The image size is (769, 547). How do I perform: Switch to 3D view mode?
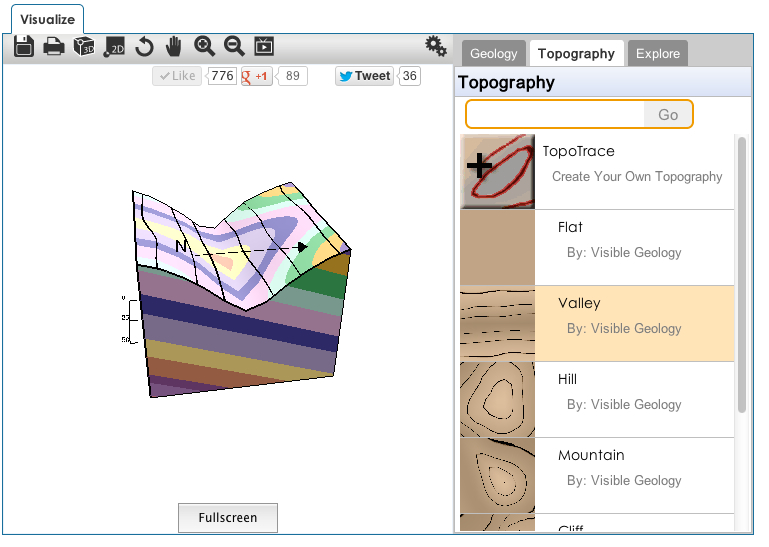(84, 46)
